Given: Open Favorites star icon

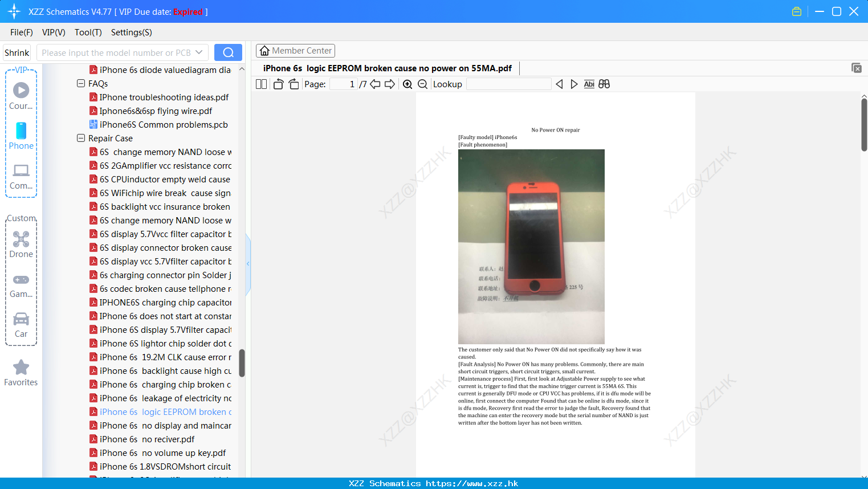Looking at the screenshot, I should [x=21, y=373].
